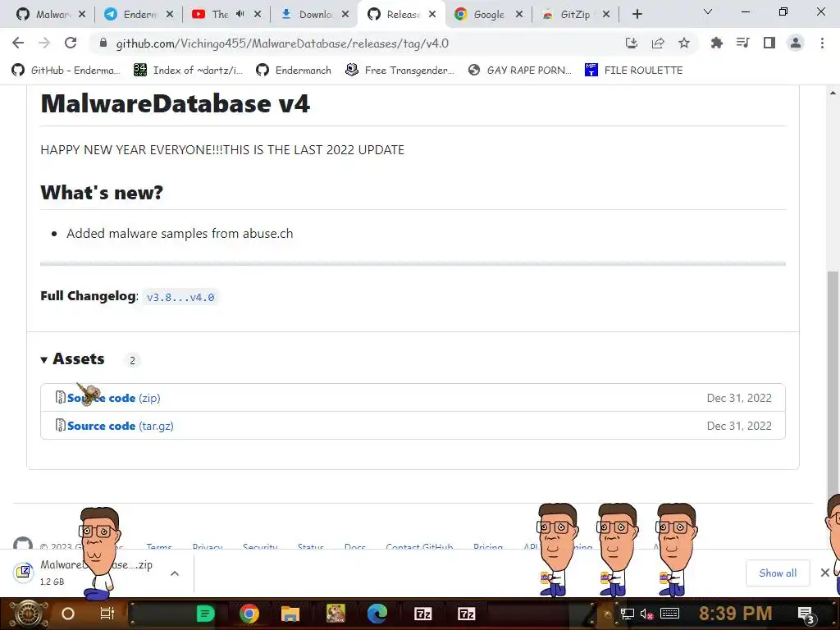Viewport: 840px width, 630px height.
Task: Mute the YouTube tab speaker icon
Action: point(240,14)
